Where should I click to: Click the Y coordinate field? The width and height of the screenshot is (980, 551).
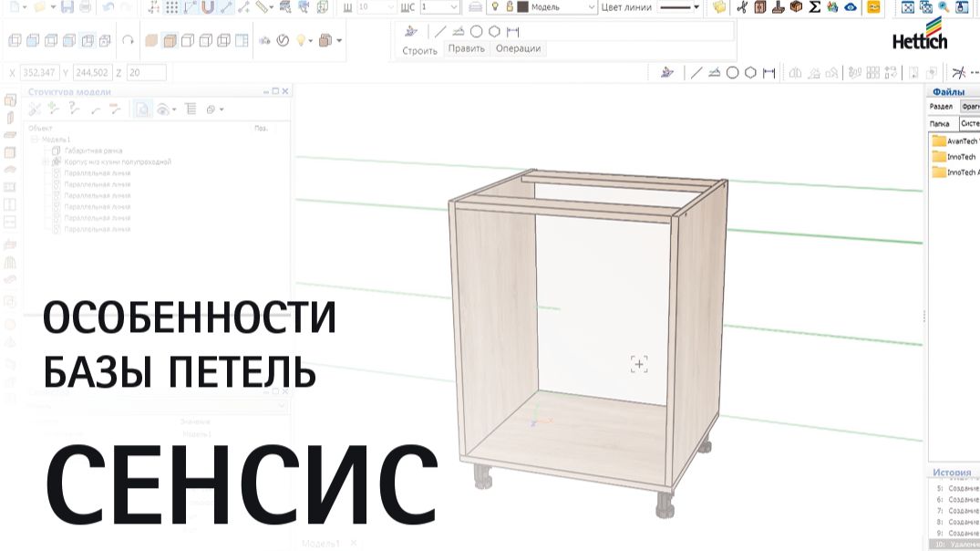pyautogui.click(x=92, y=73)
